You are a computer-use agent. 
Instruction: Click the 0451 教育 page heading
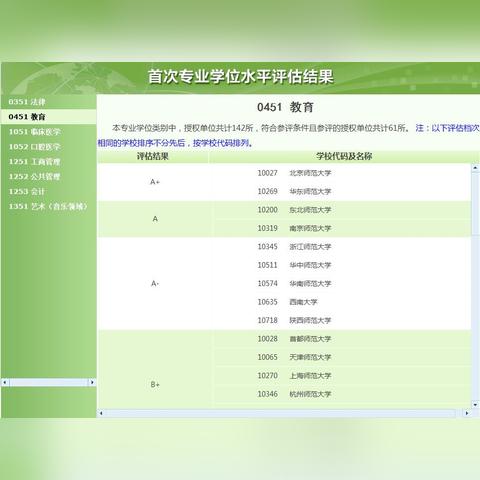(x=285, y=107)
